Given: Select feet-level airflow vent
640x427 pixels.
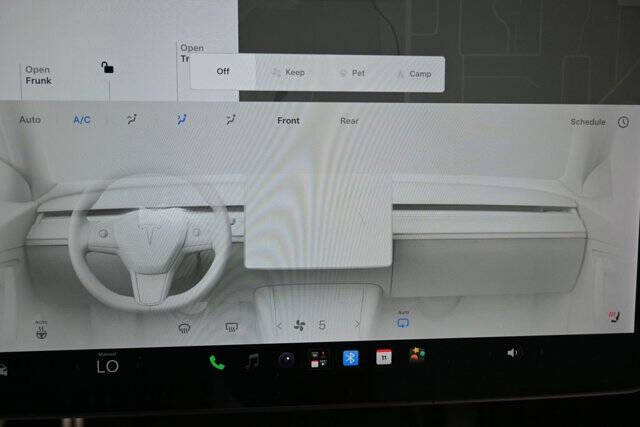Looking at the screenshot, I should [231, 120].
